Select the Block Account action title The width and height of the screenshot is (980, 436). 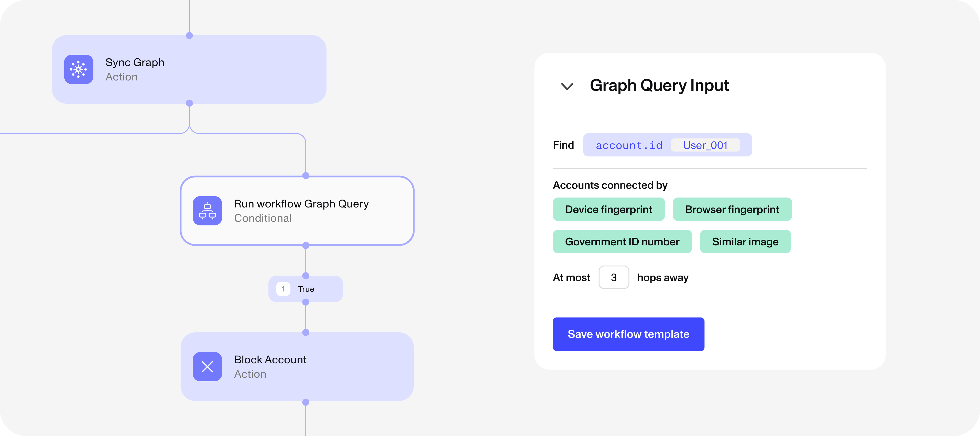[x=270, y=359]
